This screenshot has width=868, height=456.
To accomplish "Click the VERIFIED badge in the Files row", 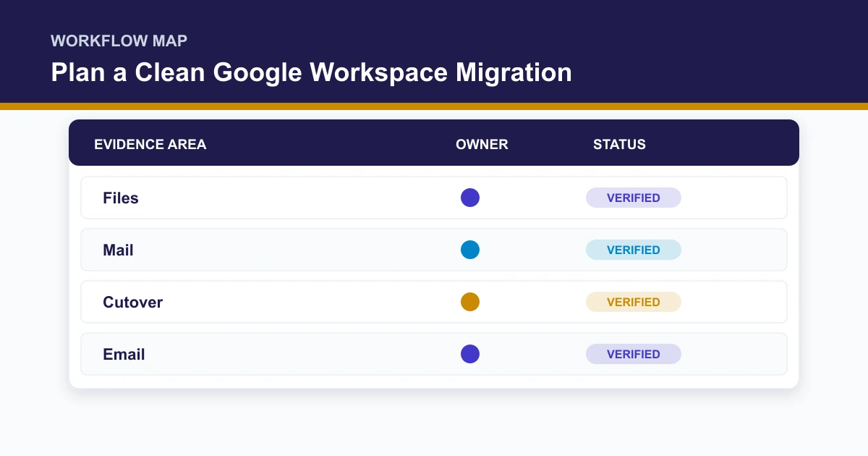I will pos(634,198).
